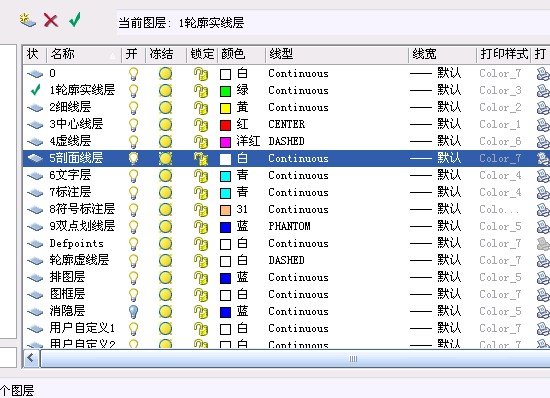This screenshot has width=550, height=398.
Task: Open lineweight 默认 for layer 0
Action: 436,74
